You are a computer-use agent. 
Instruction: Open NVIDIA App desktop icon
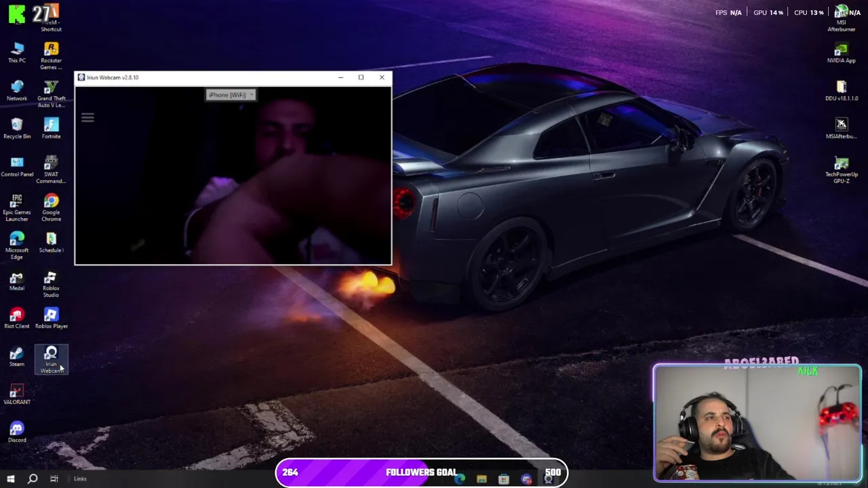(x=842, y=52)
